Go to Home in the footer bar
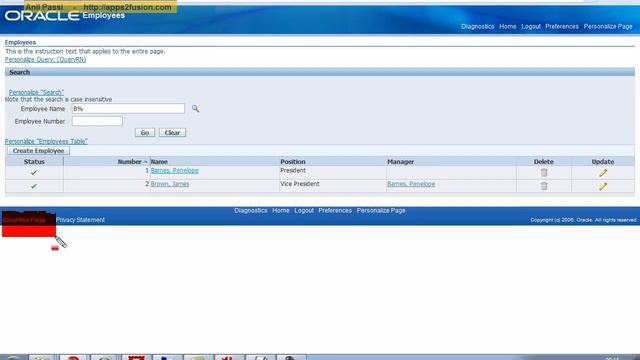The height and width of the screenshot is (360, 640). point(281,211)
